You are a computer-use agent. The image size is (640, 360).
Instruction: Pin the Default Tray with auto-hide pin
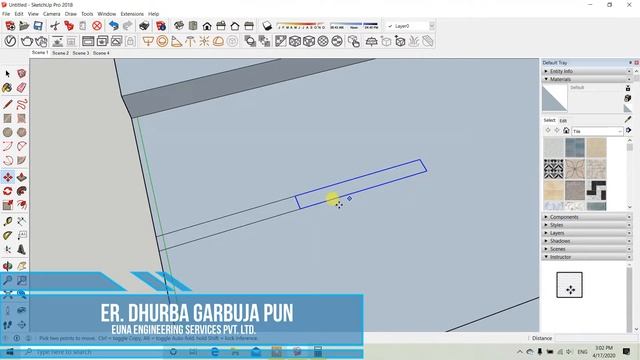click(x=630, y=62)
